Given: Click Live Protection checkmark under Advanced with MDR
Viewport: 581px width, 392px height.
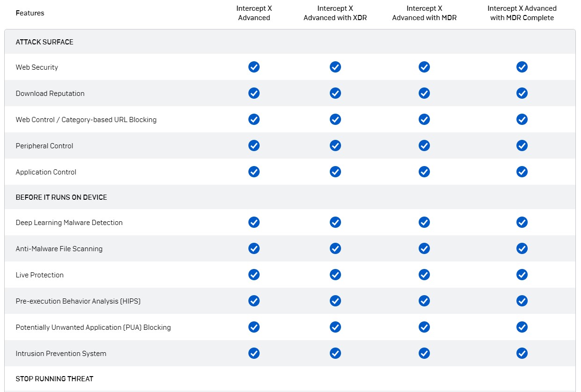Looking at the screenshot, I should [x=424, y=275].
